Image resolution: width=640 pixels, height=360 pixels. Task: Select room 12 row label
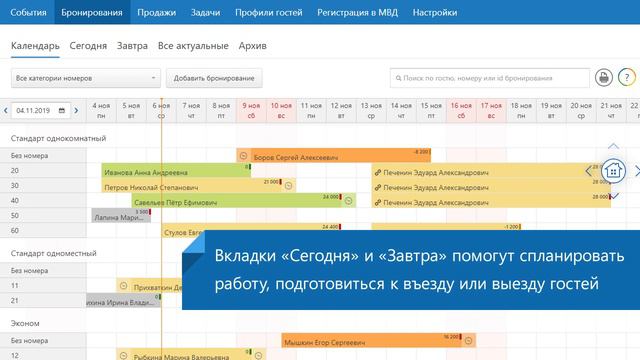tap(43, 355)
